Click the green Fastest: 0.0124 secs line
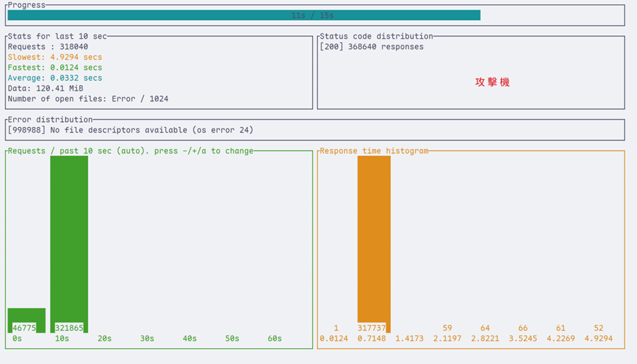The height and width of the screenshot is (364, 637). [x=55, y=68]
